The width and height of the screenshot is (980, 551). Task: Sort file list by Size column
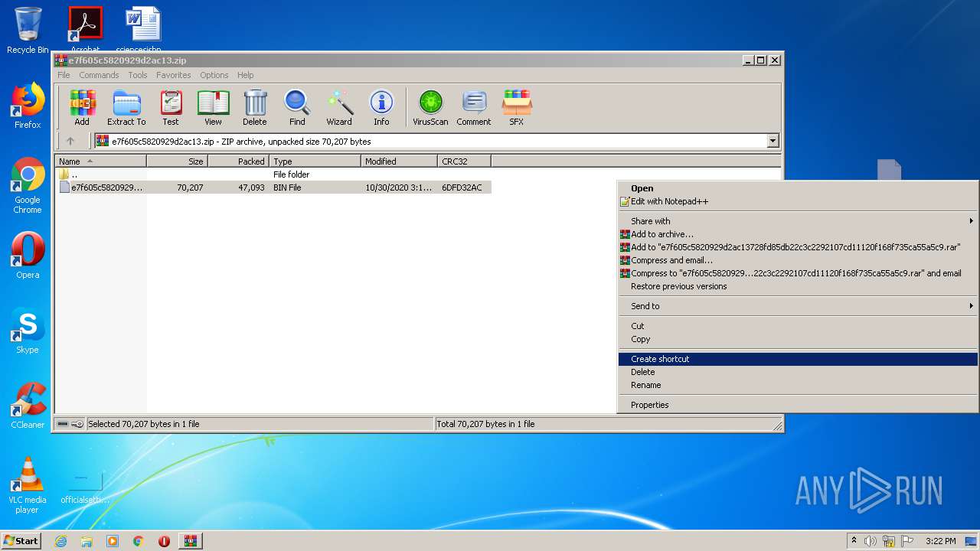177,161
